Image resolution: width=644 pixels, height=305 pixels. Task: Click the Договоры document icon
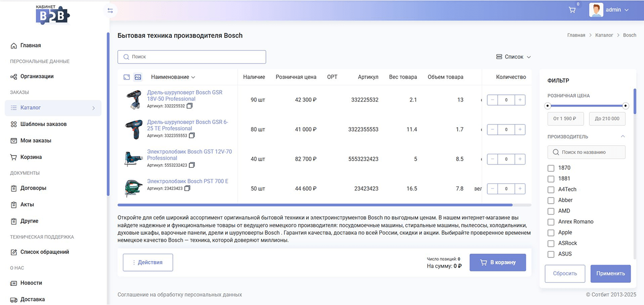click(14, 188)
